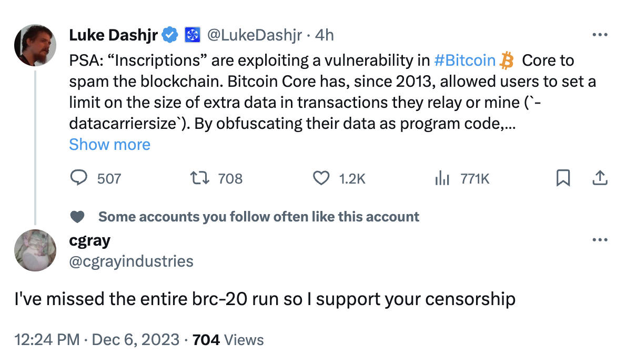Viewport: 626px width, 364px height.
Task: Click the square affiliation badge before @LukeDashjr
Action: click(x=191, y=35)
